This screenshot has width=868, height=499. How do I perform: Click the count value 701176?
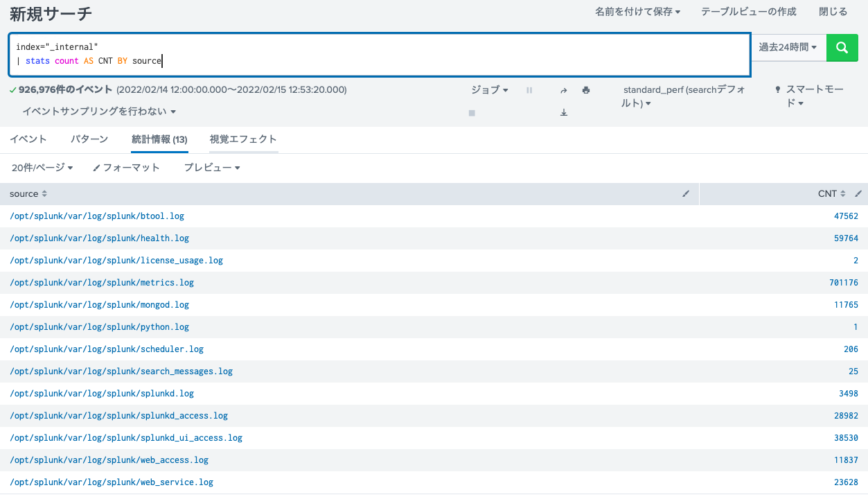[844, 283]
